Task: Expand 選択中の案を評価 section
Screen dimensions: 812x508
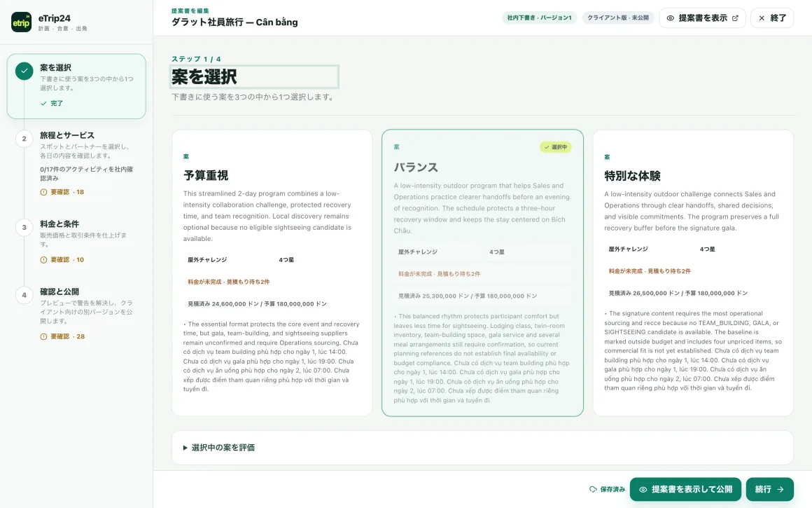Action: pyautogui.click(x=482, y=447)
